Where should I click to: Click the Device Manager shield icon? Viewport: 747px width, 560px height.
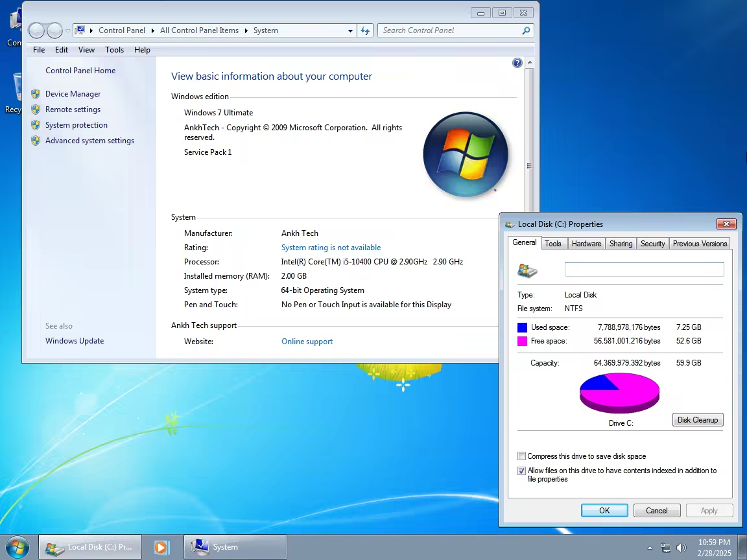[36, 94]
